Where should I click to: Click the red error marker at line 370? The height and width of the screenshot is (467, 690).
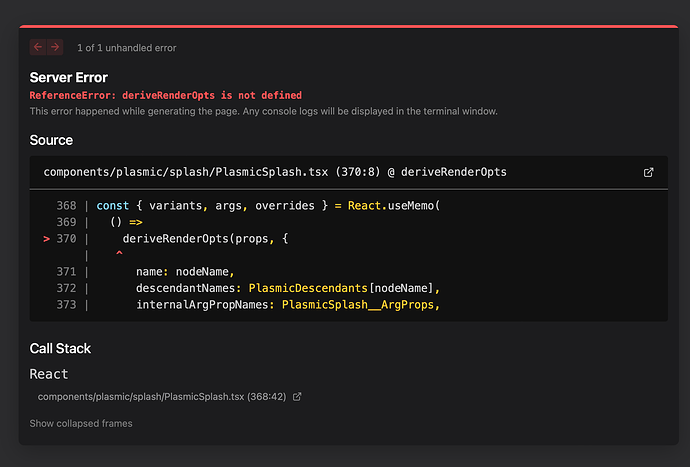[48, 239]
